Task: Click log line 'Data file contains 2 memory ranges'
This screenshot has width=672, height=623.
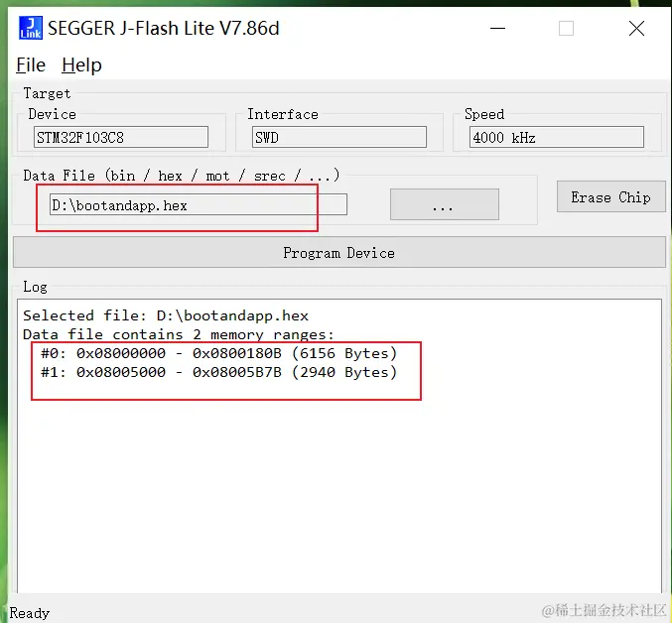Action: [x=179, y=334]
